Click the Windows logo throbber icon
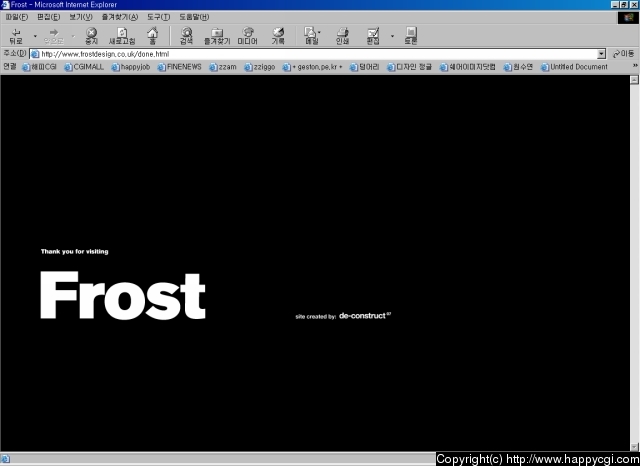 coord(628,18)
